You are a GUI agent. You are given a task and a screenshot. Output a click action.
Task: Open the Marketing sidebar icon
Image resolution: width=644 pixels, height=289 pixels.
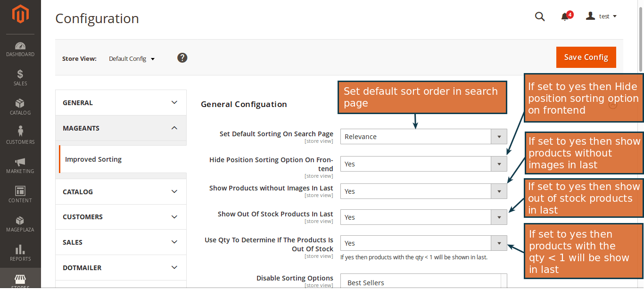pyautogui.click(x=20, y=165)
